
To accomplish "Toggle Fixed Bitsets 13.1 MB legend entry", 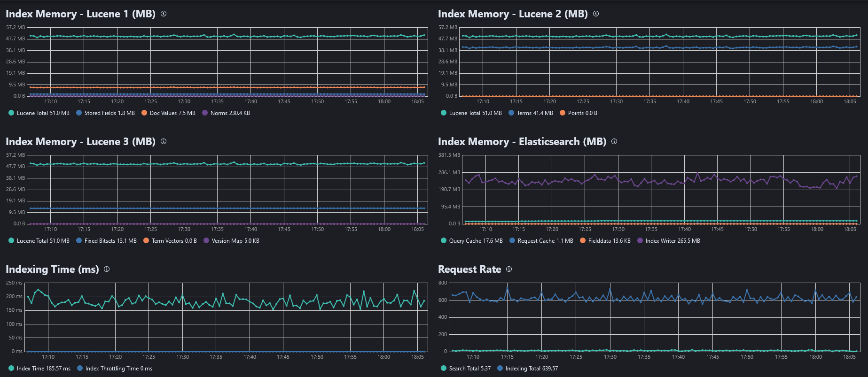I will click(x=106, y=241).
